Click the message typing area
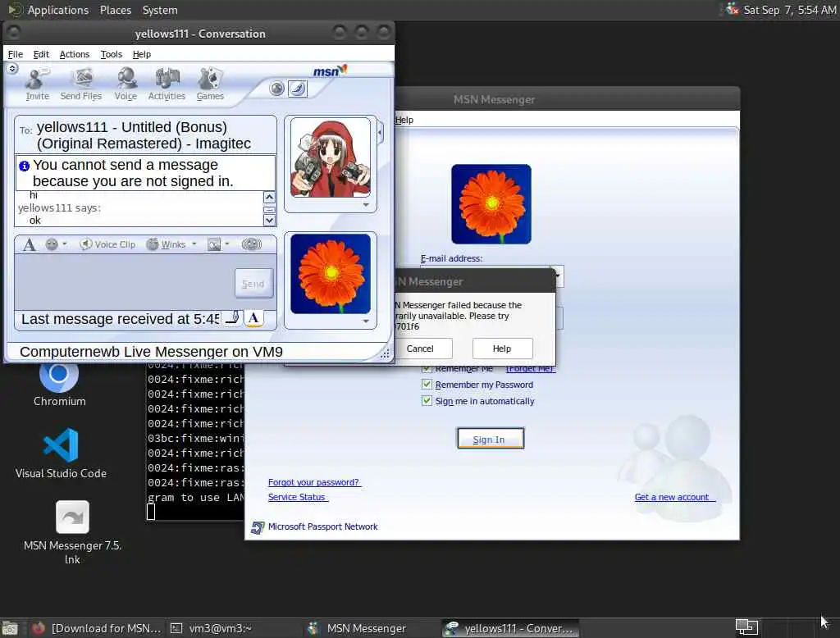840x638 pixels. click(x=125, y=282)
